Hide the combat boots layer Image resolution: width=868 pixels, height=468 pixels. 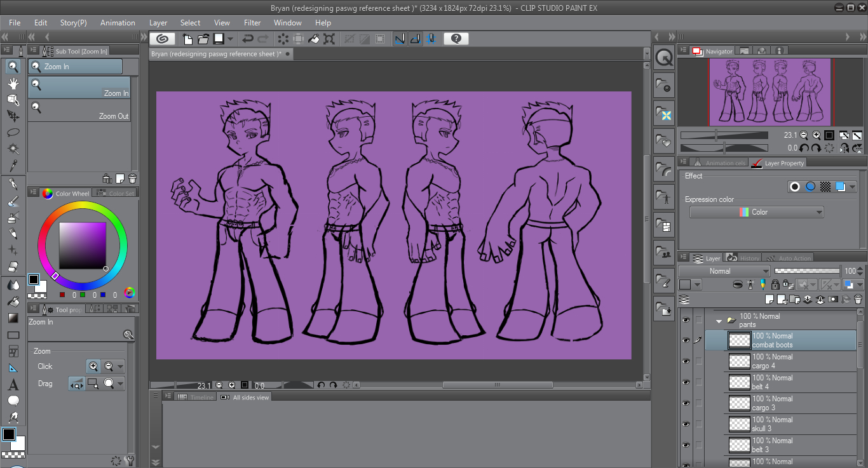click(685, 340)
